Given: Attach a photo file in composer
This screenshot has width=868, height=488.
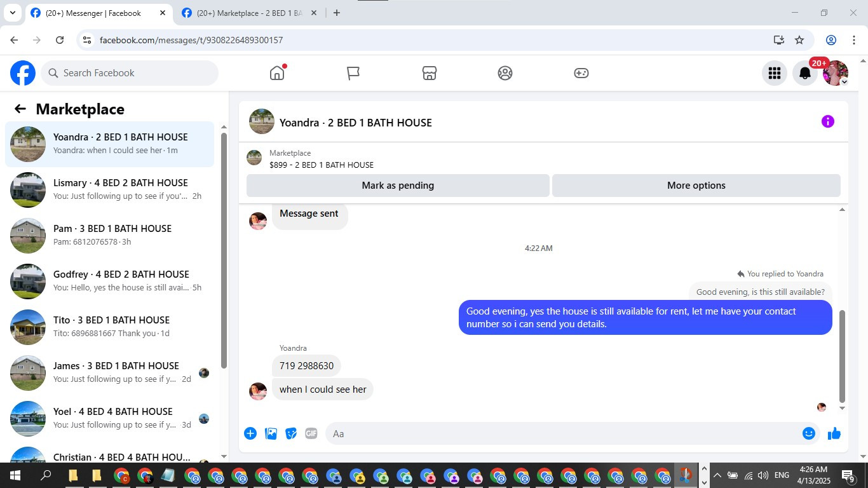Looking at the screenshot, I should (271, 433).
